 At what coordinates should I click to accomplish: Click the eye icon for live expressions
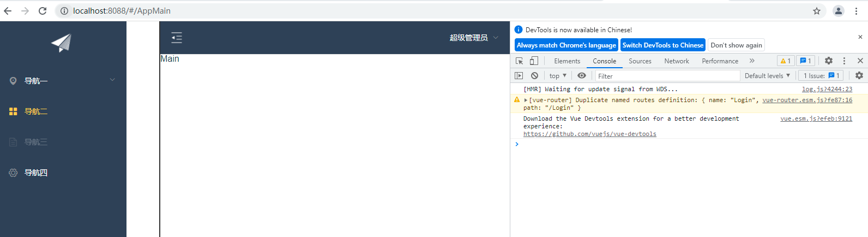point(582,76)
